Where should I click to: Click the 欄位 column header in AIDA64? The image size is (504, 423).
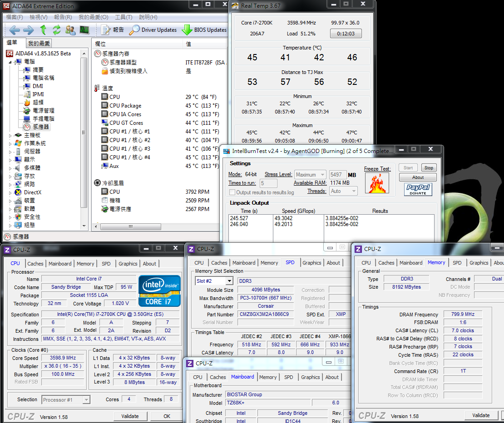click(x=137, y=44)
